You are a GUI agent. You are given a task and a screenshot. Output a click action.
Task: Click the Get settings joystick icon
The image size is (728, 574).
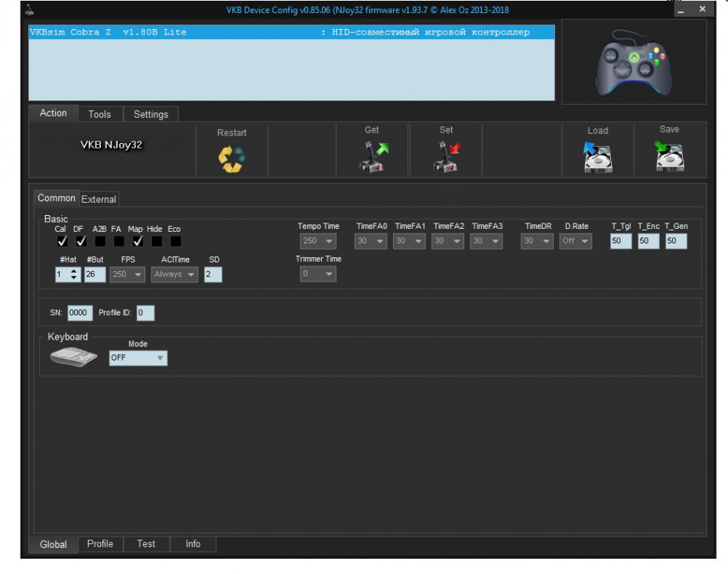point(372,157)
